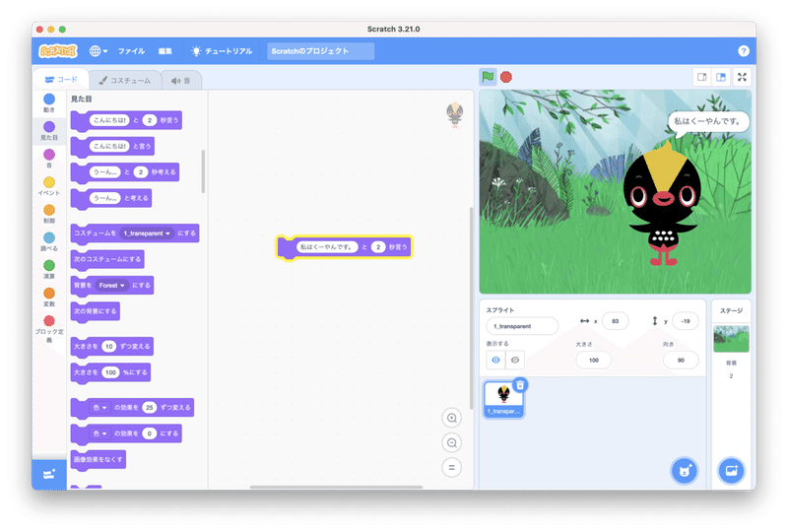This screenshot has height=532, width=788.
Task: Click the 次のコスチュームにする block
Action: point(107,259)
